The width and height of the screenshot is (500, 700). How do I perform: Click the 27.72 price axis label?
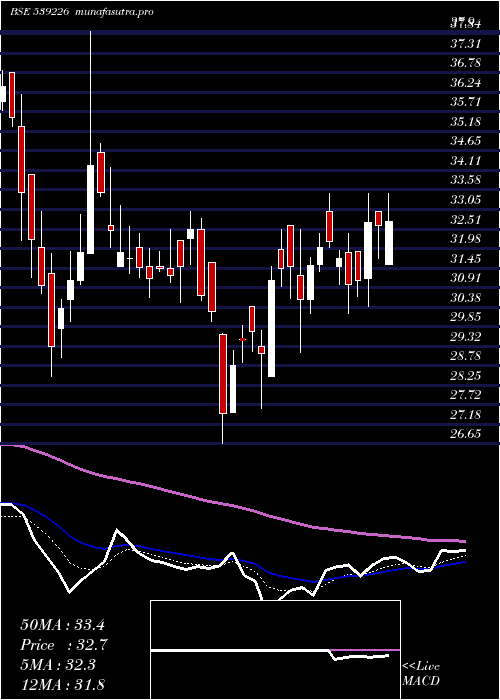(x=466, y=395)
